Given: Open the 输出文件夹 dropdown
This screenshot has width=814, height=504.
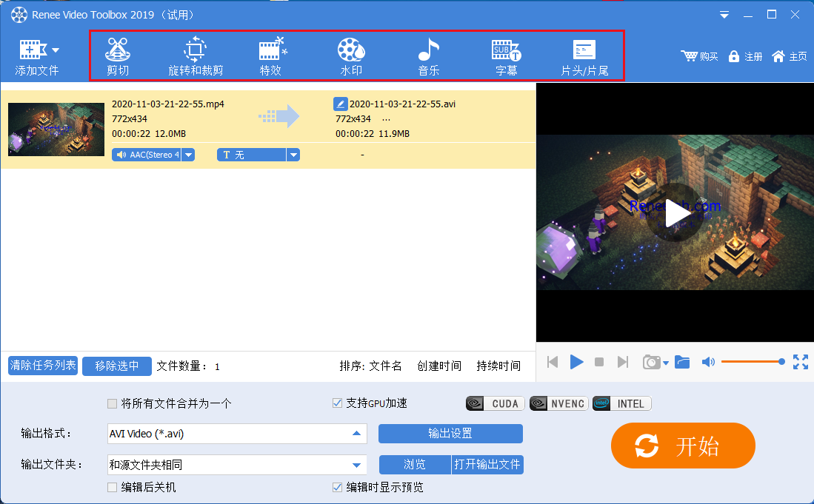Looking at the screenshot, I should [237, 465].
